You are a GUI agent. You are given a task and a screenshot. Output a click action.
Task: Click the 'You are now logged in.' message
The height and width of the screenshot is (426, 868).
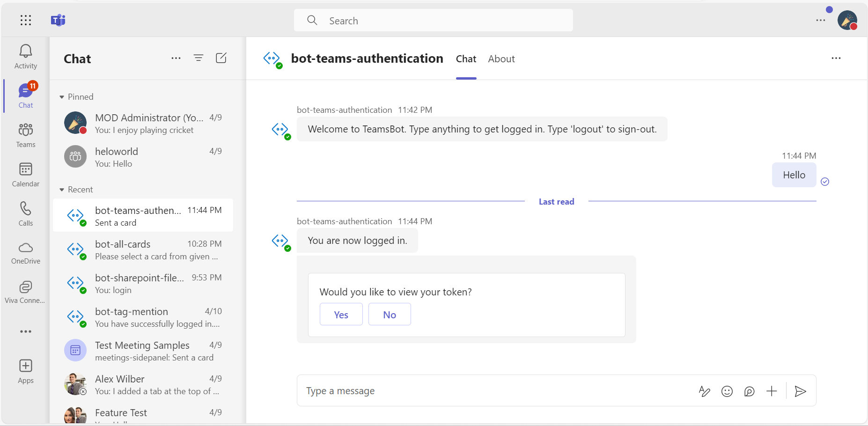point(357,241)
